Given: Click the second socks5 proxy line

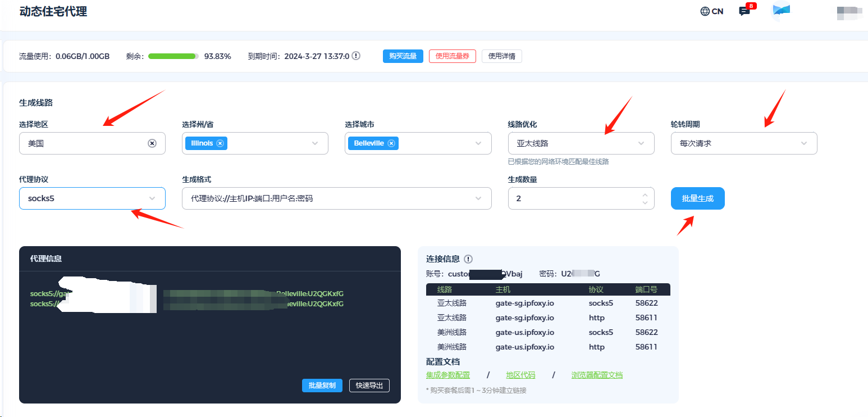Looking at the screenshot, I should (x=187, y=304).
